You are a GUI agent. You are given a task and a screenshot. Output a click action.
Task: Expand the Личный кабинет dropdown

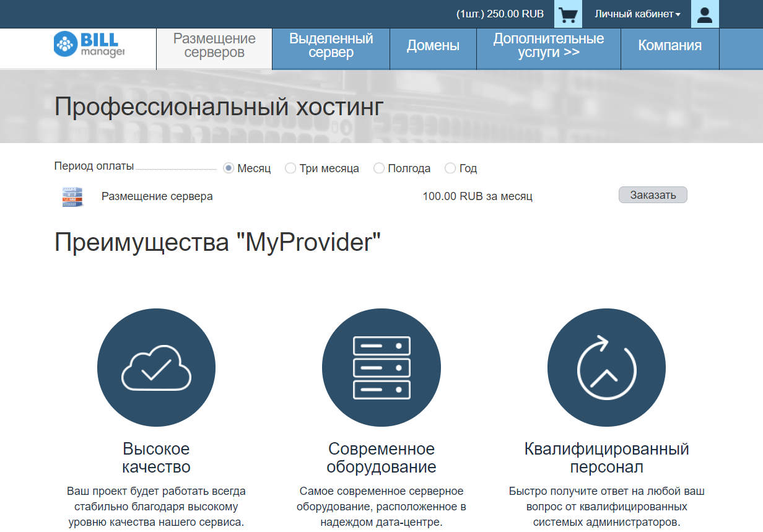[637, 14]
